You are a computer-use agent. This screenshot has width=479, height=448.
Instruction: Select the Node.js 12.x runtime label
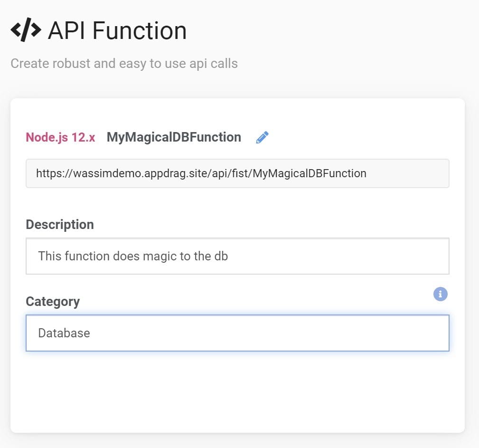(x=60, y=137)
